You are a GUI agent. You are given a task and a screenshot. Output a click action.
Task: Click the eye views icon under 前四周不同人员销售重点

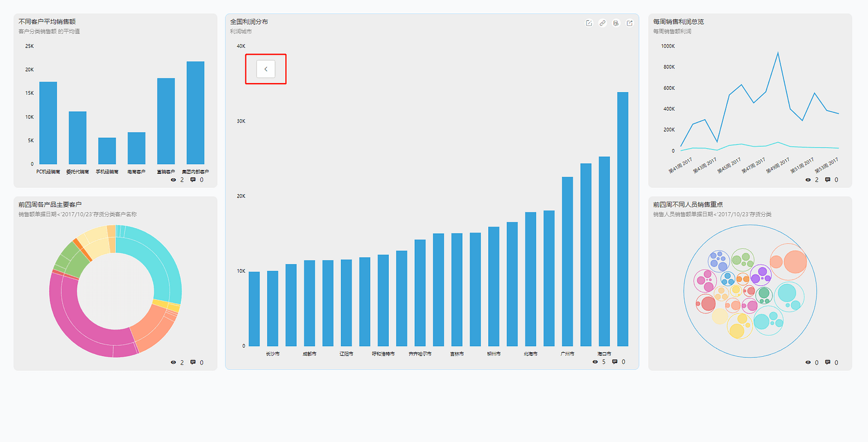point(808,362)
